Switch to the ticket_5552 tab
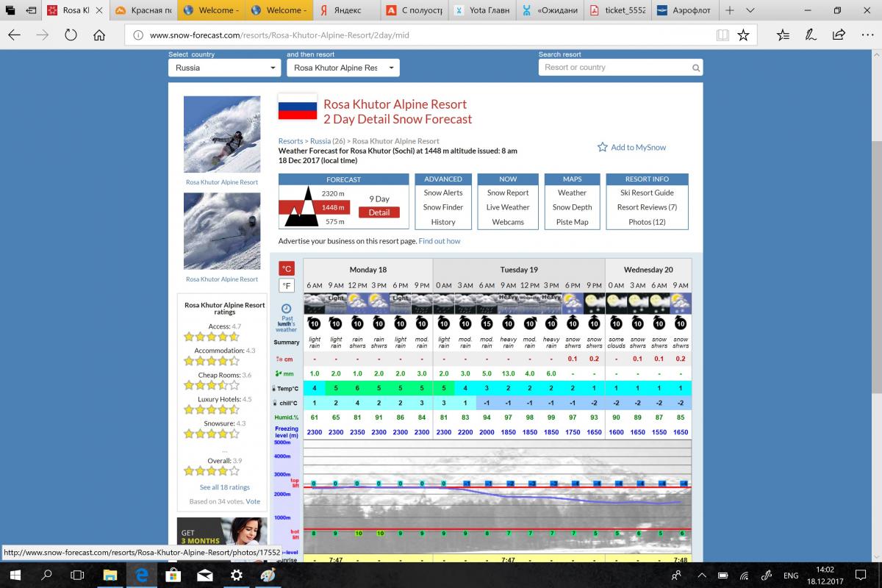 click(618, 10)
